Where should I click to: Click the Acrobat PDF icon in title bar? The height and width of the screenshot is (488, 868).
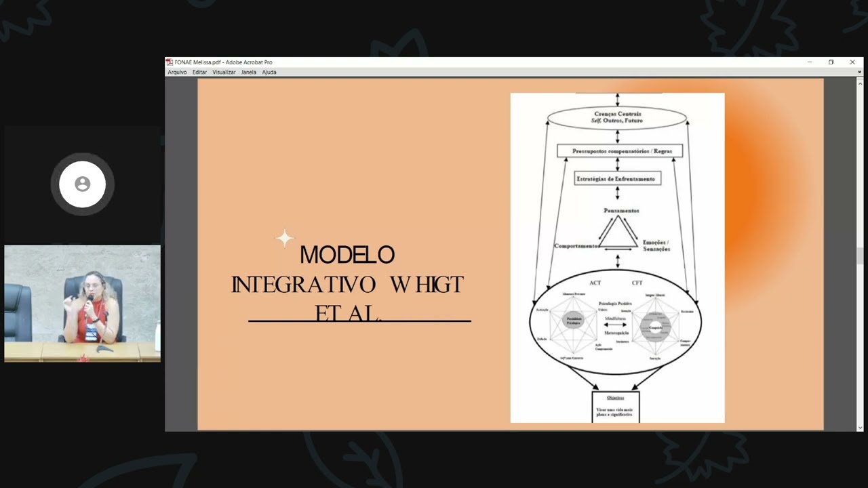(170, 62)
